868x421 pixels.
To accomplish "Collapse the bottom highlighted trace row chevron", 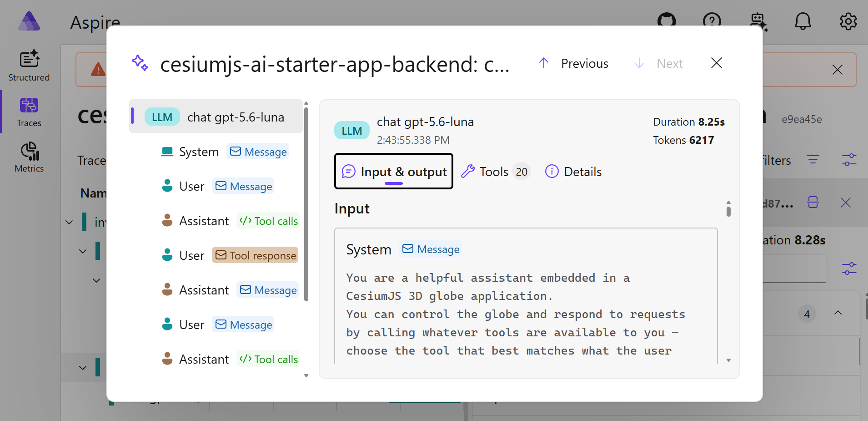I will [x=83, y=368].
